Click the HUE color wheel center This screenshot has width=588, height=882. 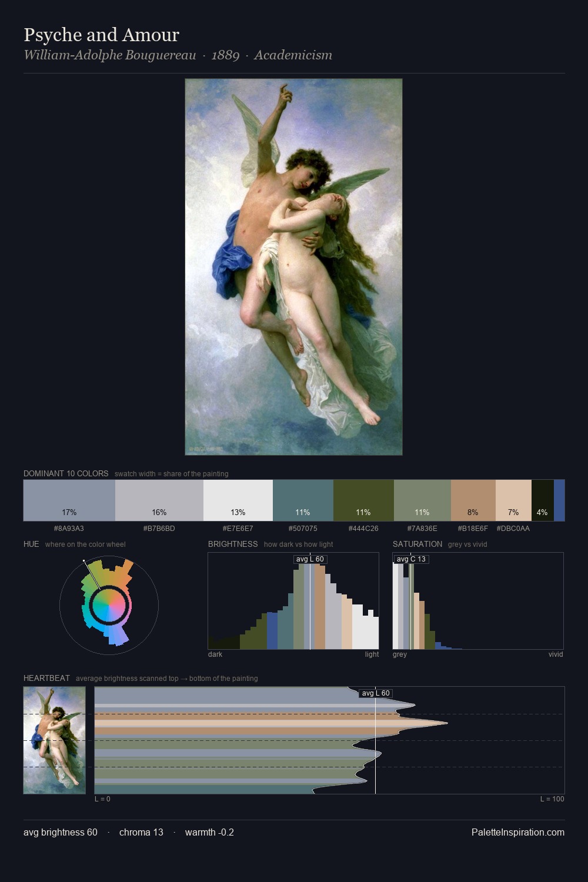pyautogui.click(x=109, y=605)
